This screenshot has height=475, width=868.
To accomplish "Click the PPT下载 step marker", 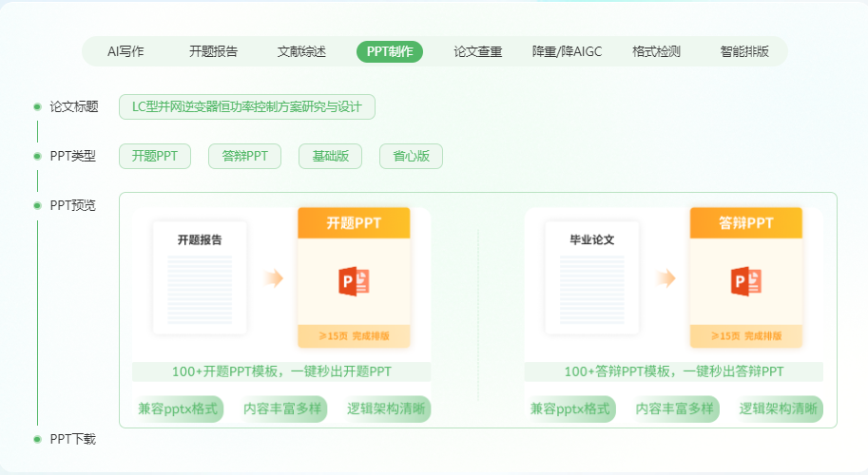I will pos(38,439).
